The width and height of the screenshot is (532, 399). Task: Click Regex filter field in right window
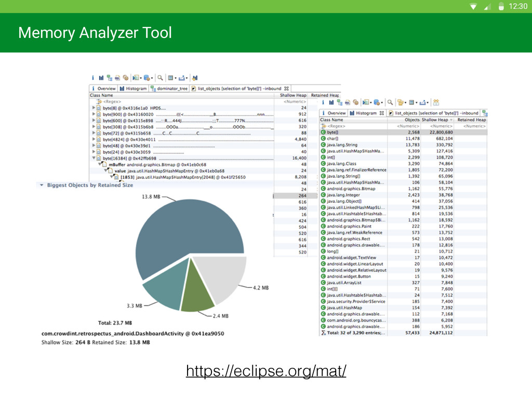(x=353, y=126)
